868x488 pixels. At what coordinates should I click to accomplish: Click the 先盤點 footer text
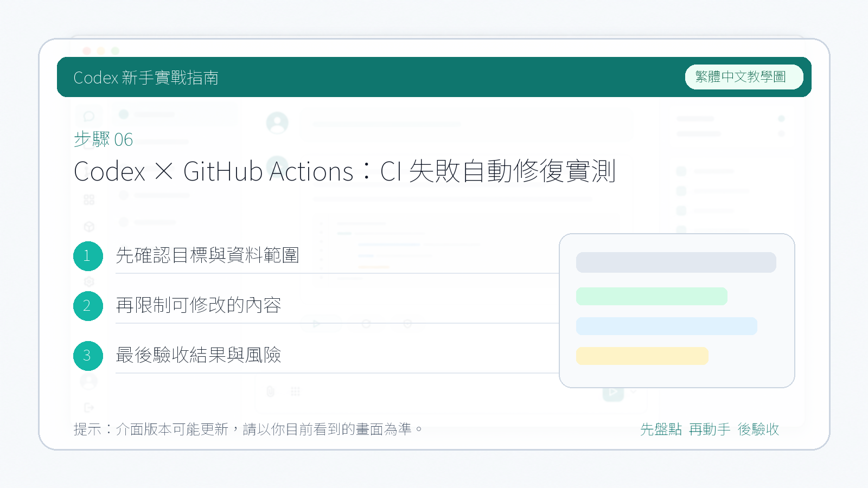[x=661, y=429]
